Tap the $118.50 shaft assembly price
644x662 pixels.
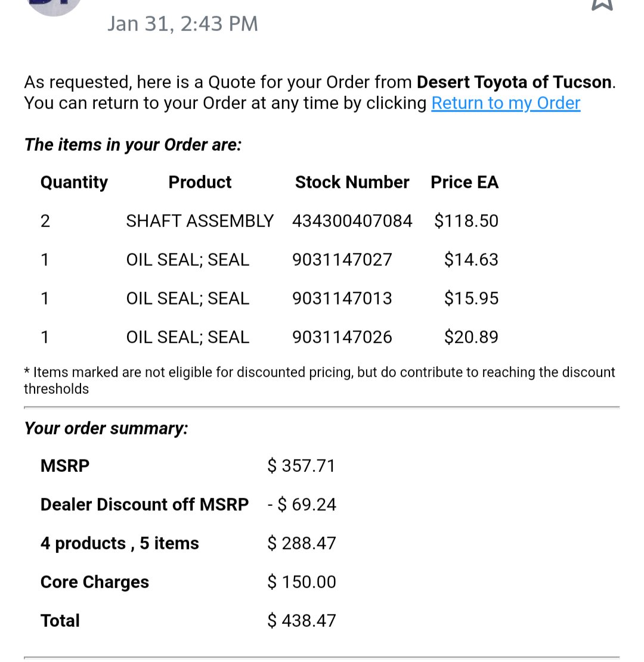466,221
